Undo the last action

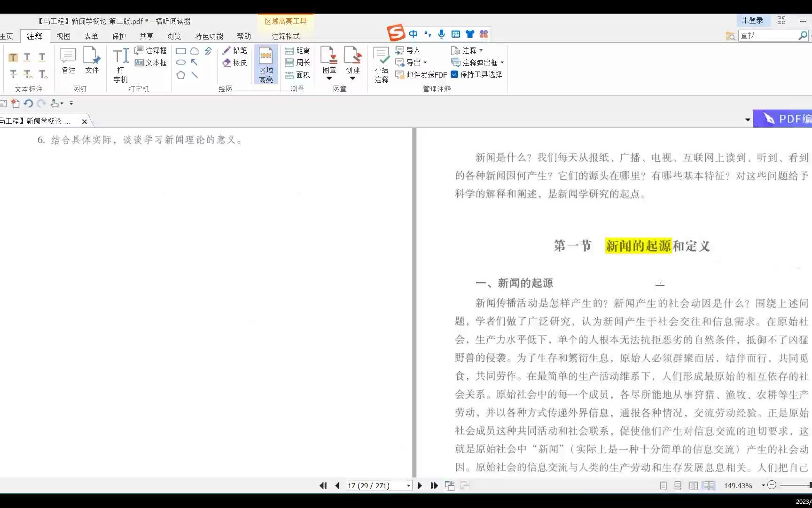pyautogui.click(x=28, y=103)
